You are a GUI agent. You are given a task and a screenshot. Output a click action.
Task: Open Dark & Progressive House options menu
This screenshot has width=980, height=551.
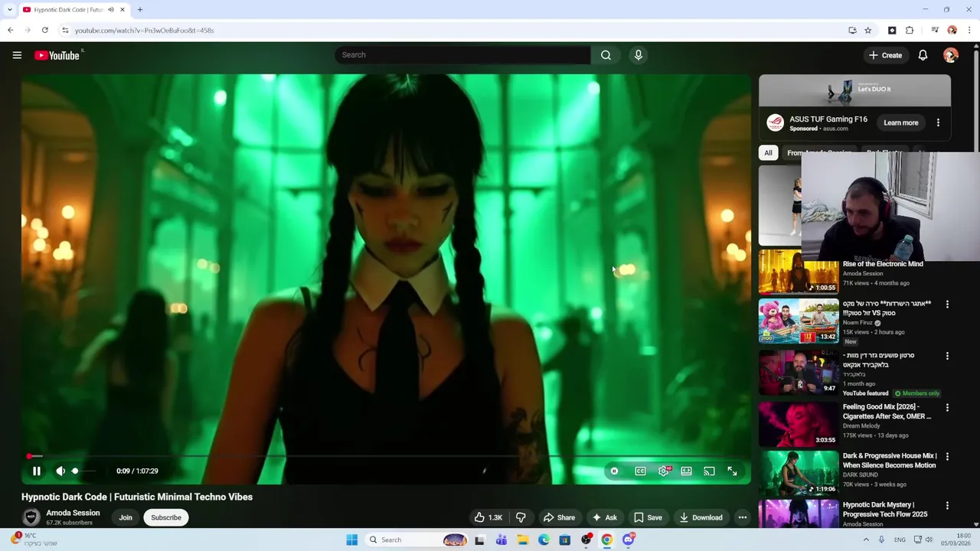[x=947, y=457]
